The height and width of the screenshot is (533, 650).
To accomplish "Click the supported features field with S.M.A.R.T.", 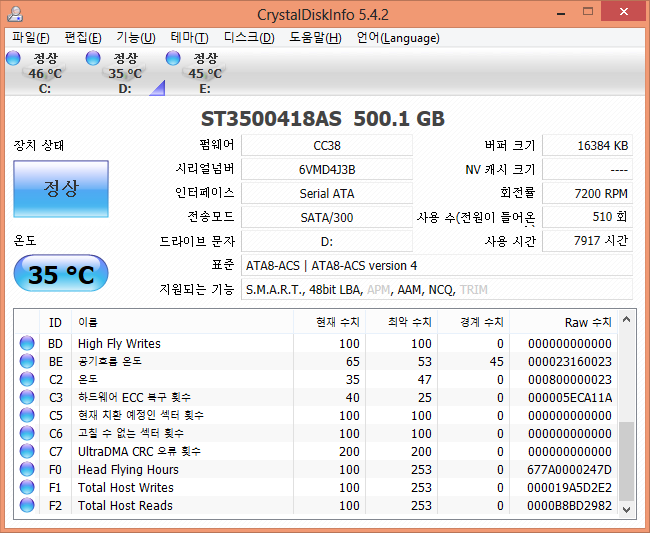I will tap(437, 289).
